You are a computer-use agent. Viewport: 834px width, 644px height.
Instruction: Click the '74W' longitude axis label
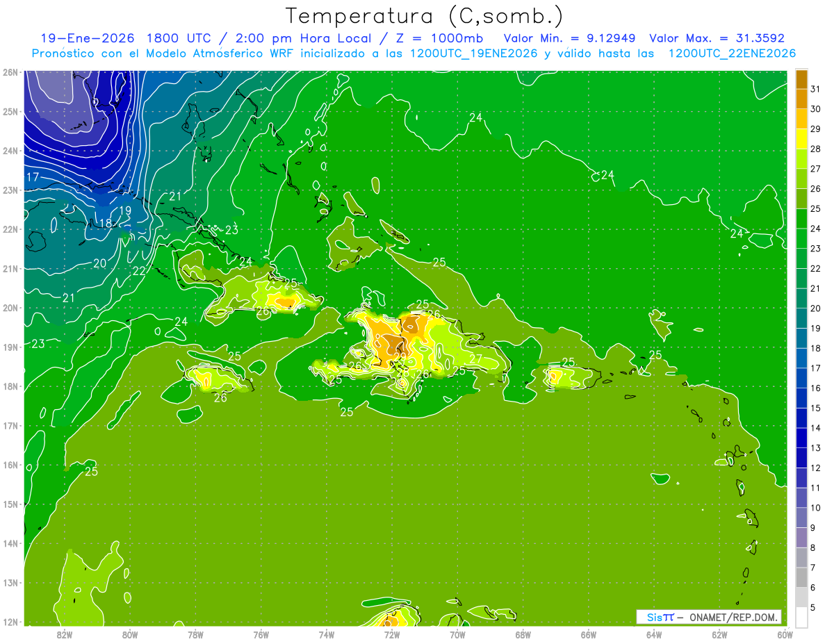(327, 634)
